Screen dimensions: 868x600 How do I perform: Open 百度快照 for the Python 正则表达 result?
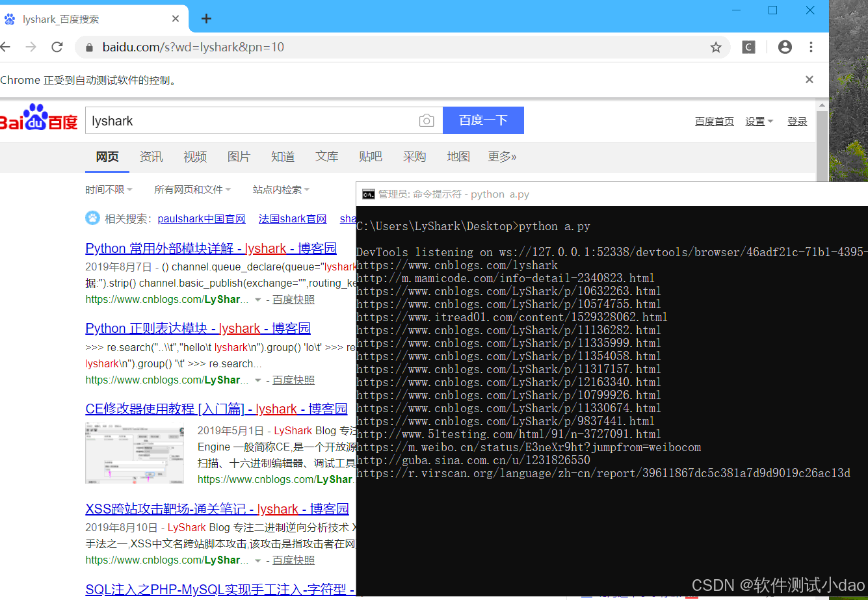293,380
